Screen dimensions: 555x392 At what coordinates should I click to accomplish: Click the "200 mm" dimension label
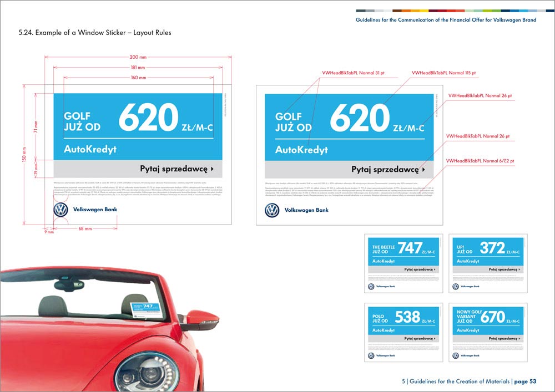click(138, 57)
